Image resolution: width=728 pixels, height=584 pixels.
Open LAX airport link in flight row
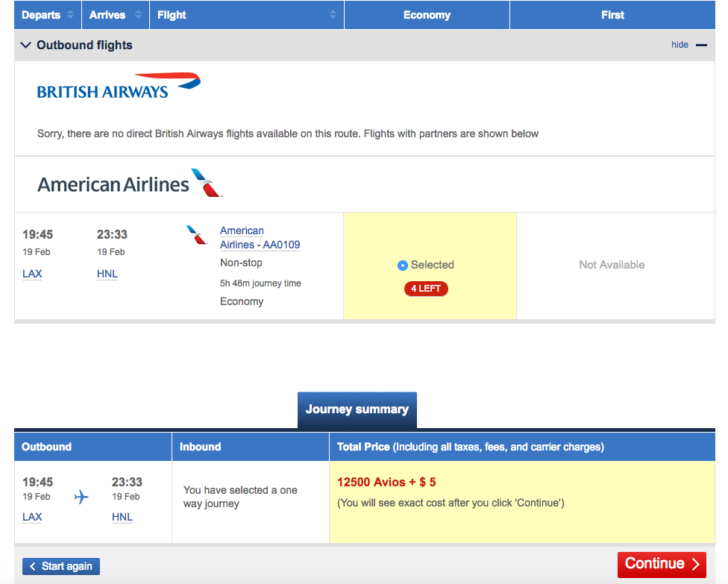coord(32,274)
